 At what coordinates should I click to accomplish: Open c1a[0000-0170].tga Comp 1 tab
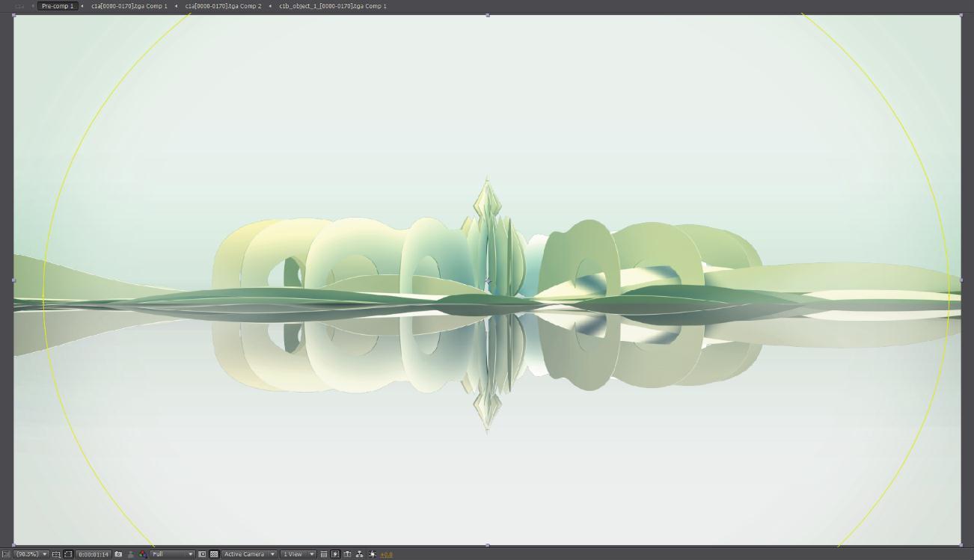point(129,6)
